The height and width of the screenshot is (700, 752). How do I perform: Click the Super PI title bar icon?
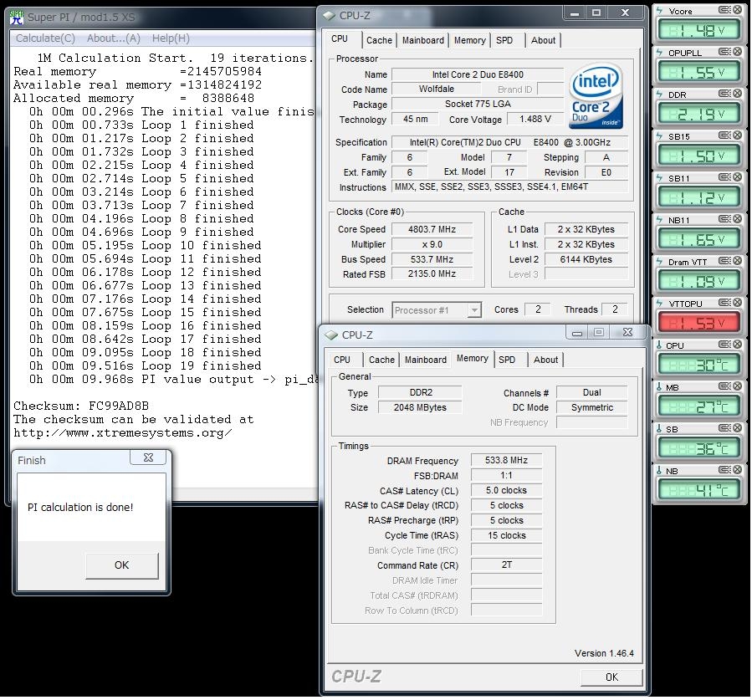click(x=17, y=17)
